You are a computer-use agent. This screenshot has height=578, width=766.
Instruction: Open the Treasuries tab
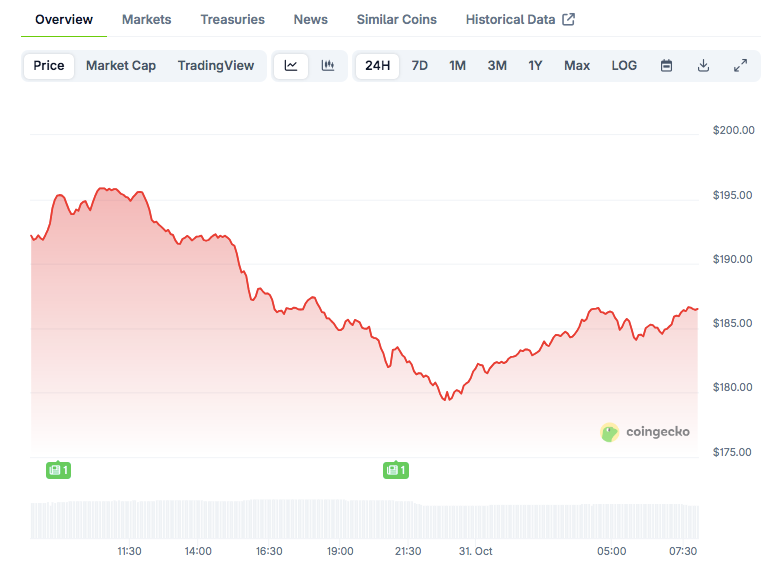click(x=232, y=19)
